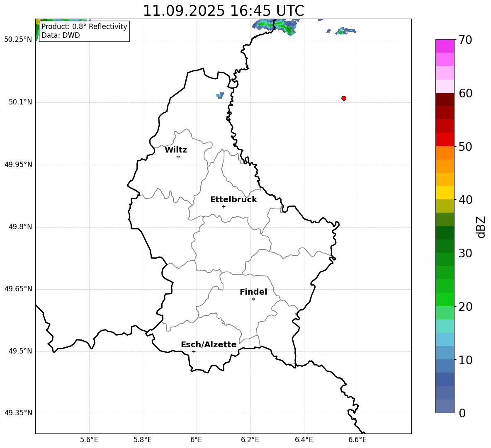Click the Ettelbruck city label
Screen dimensions: 491x448
pyautogui.click(x=233, y=200)
